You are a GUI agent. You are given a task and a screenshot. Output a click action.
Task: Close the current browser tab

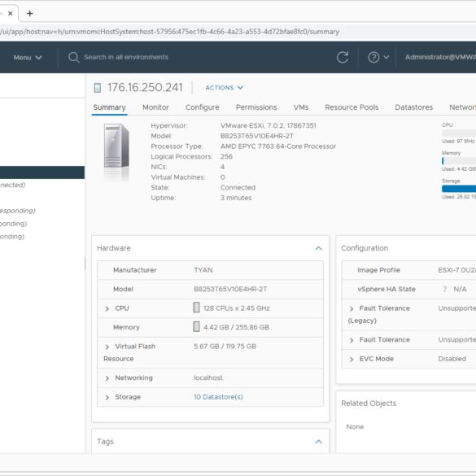tap(11, 13)
